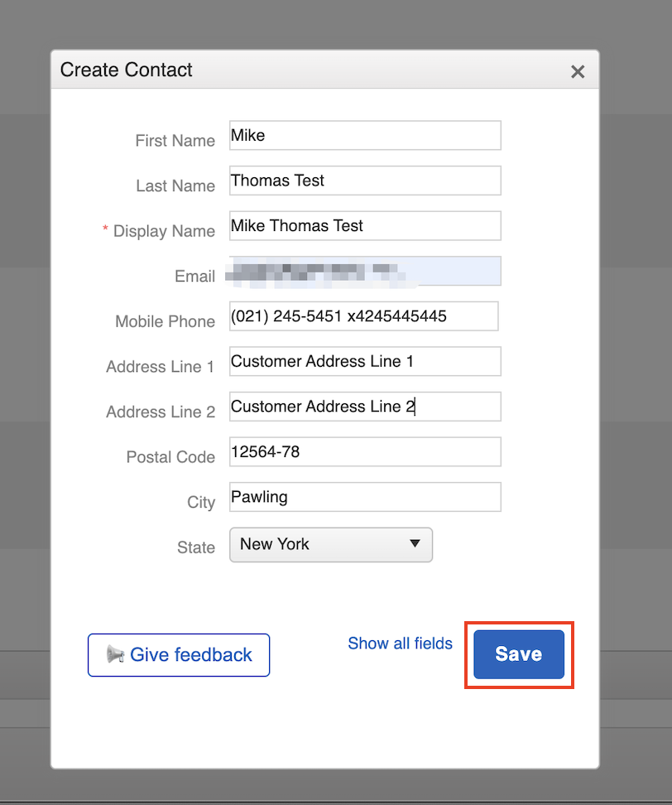Open the New York state selector
Image resolution: width=672 pixels, height=805 pixels.
(x=331, y=545)
